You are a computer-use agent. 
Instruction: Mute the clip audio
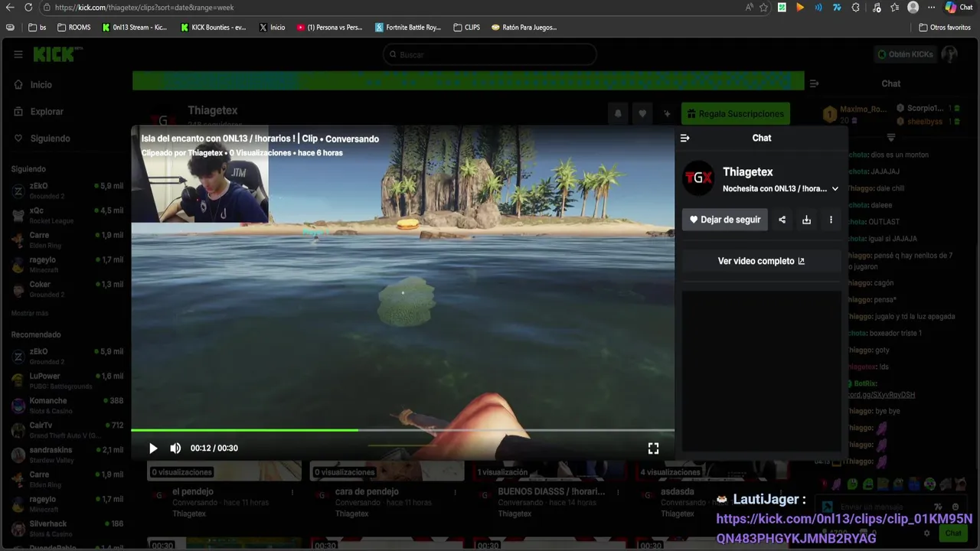pos(175,448)
